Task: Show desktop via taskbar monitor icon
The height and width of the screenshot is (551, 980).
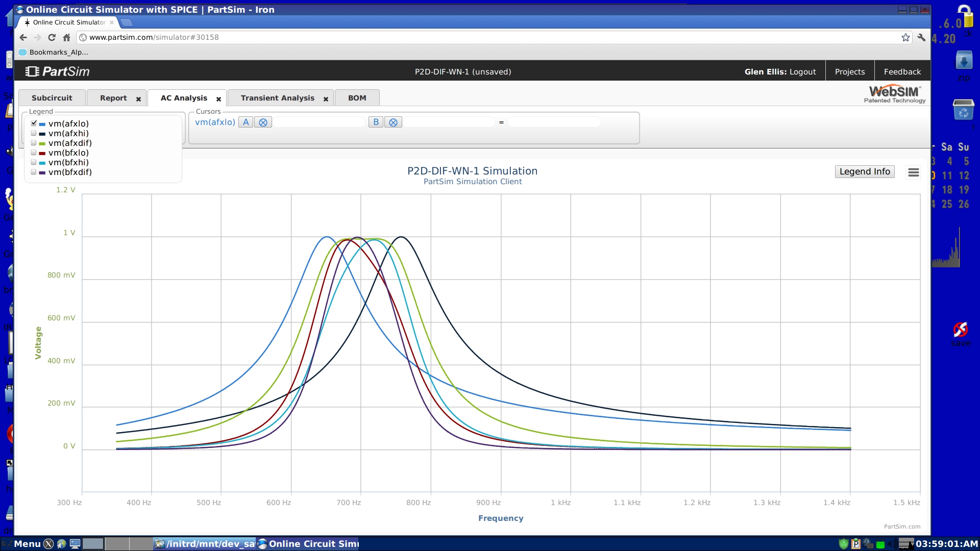Action: (75, 544)
